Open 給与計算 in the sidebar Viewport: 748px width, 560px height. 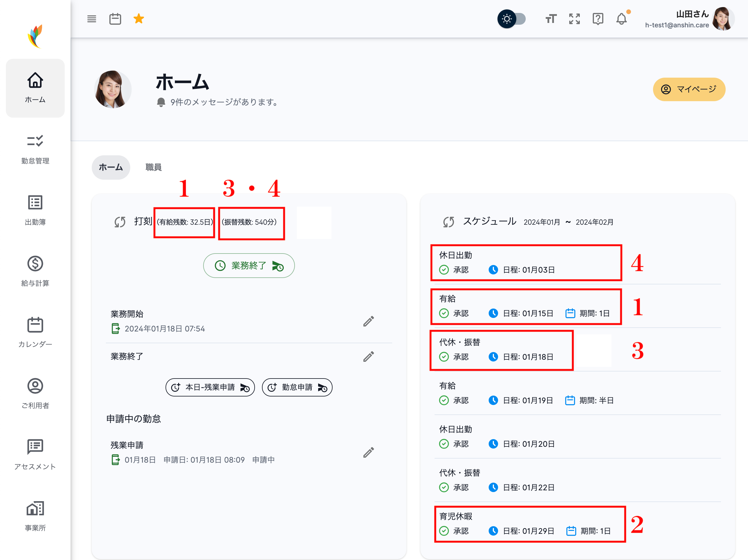35,271
